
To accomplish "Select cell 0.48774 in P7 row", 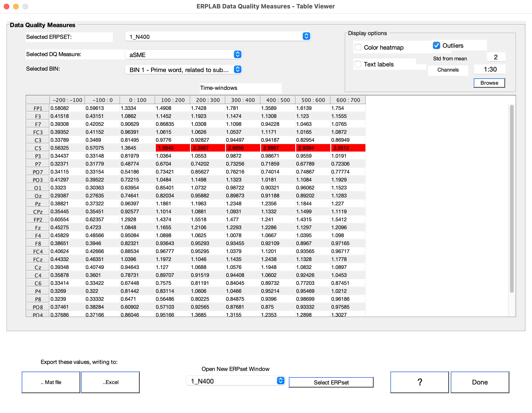I will click(138, 164).
